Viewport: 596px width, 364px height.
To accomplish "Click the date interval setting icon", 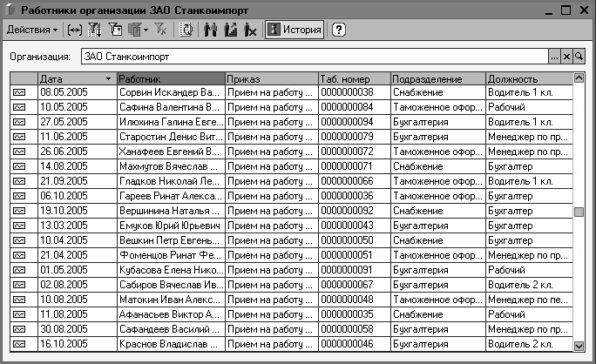I will [75, 30].
